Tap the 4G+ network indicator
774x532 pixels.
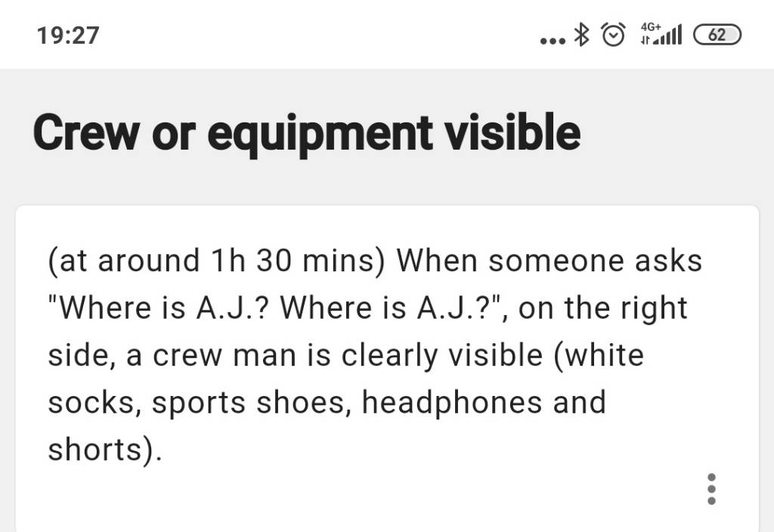click(x=651, y=26)
